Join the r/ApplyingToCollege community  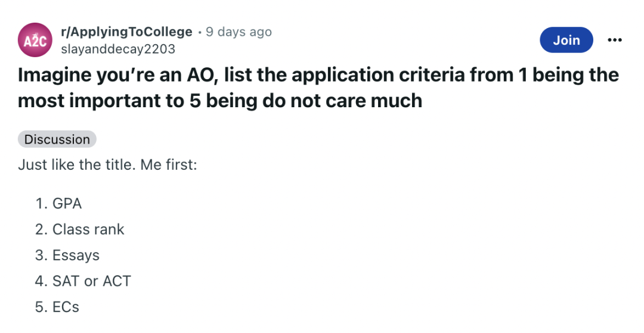pyautogui.click(x=566, y=40)
